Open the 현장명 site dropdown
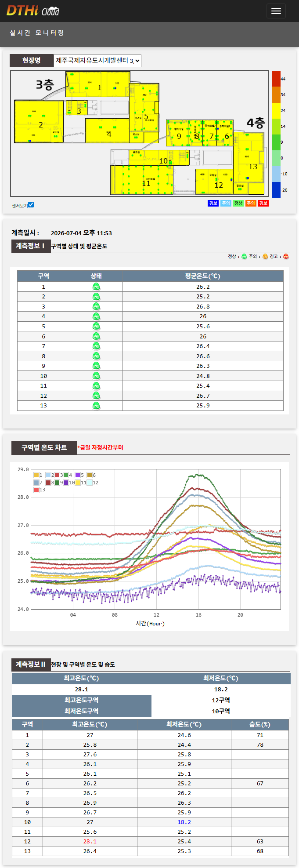 tap(97, 61)
